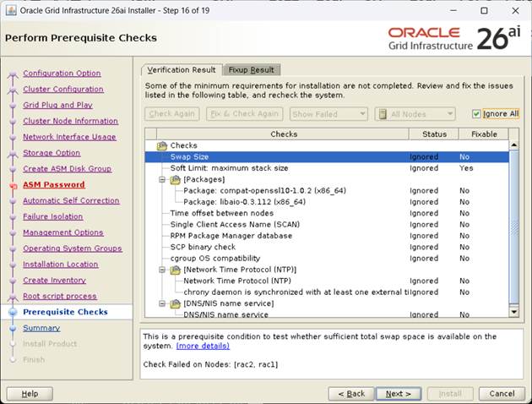The height and width of the screenshot is (404, 532).
Task: Go to Cluster Node Information step
Action: click(x=71, y=121)
